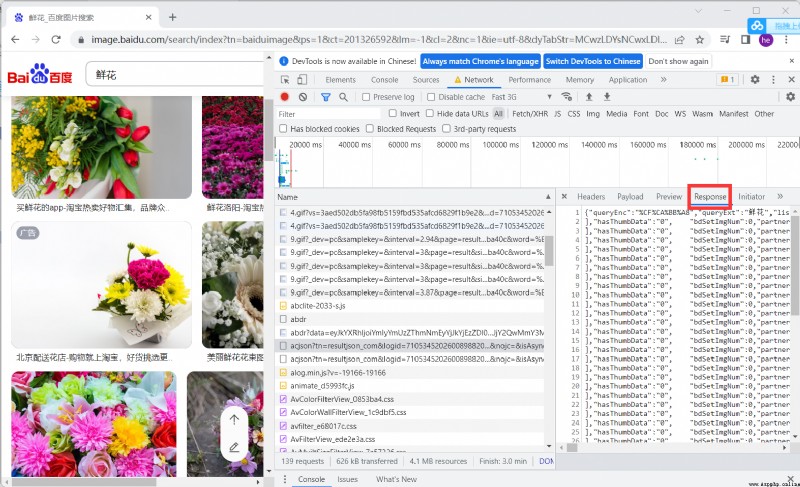Close the request details pane
The height and width of the screenshot is (487, 800).
564,196
